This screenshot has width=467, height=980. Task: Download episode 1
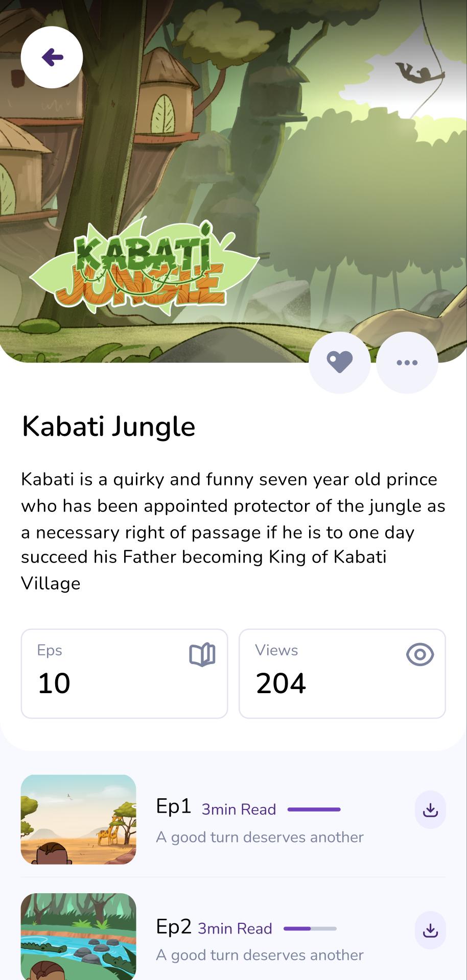430,810
